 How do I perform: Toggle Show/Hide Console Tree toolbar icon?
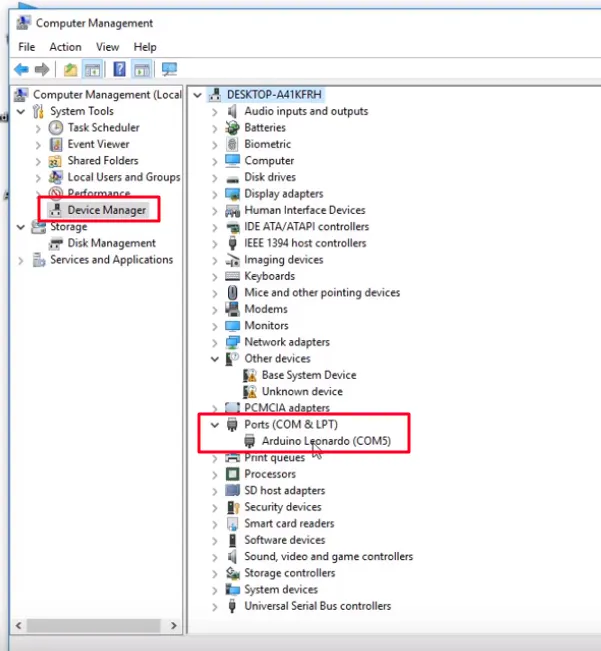click(92, 69)
